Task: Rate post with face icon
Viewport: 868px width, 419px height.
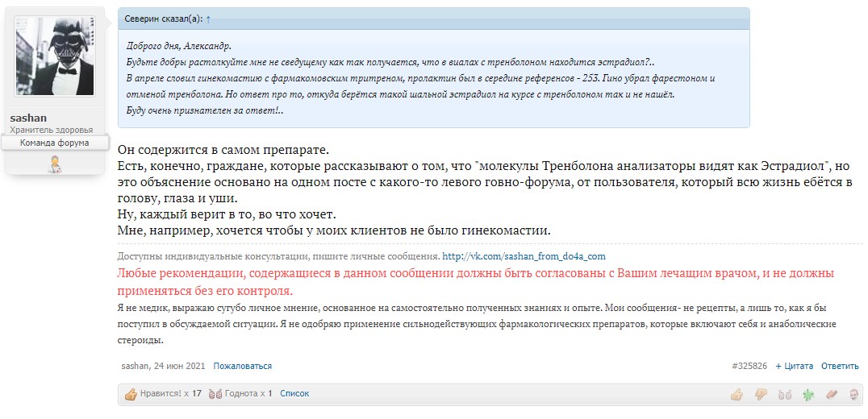Action: (x=854, y=395)
